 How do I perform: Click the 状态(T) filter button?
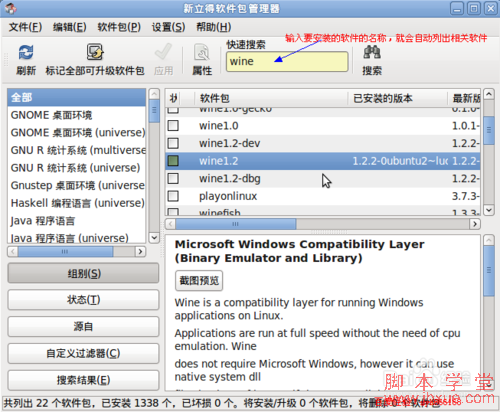[x=83, y=300]
